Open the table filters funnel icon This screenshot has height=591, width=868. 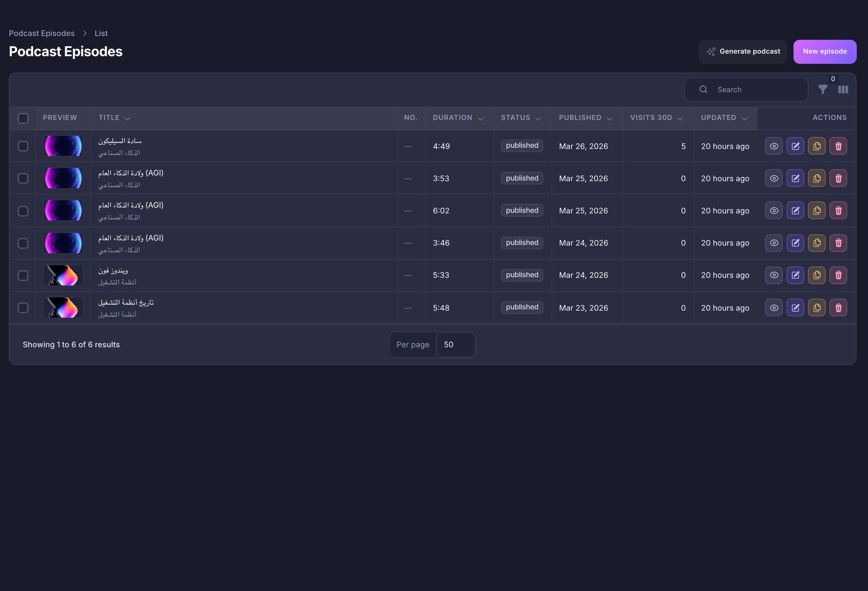(822, 90)
